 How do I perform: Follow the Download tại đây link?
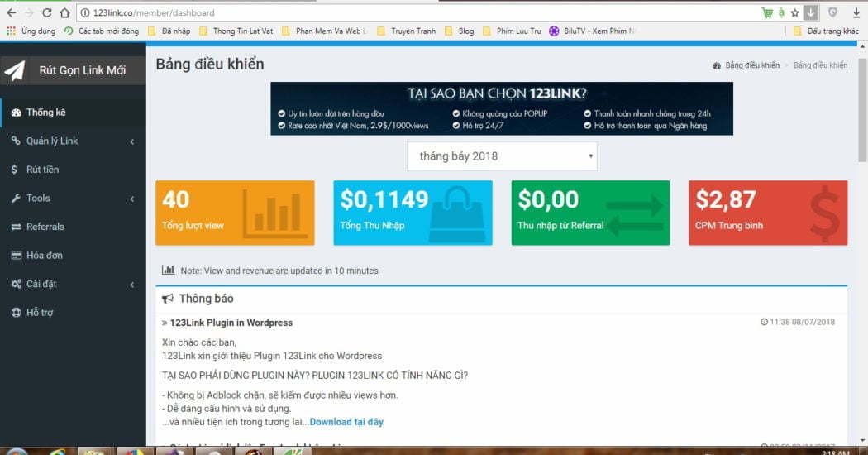[x=346, y=422]
